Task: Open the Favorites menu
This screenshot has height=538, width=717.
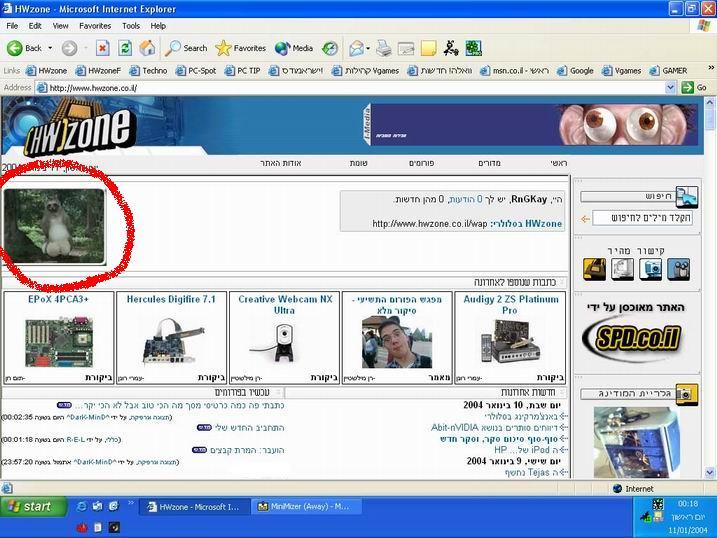Action: click(x=95, y=26)
